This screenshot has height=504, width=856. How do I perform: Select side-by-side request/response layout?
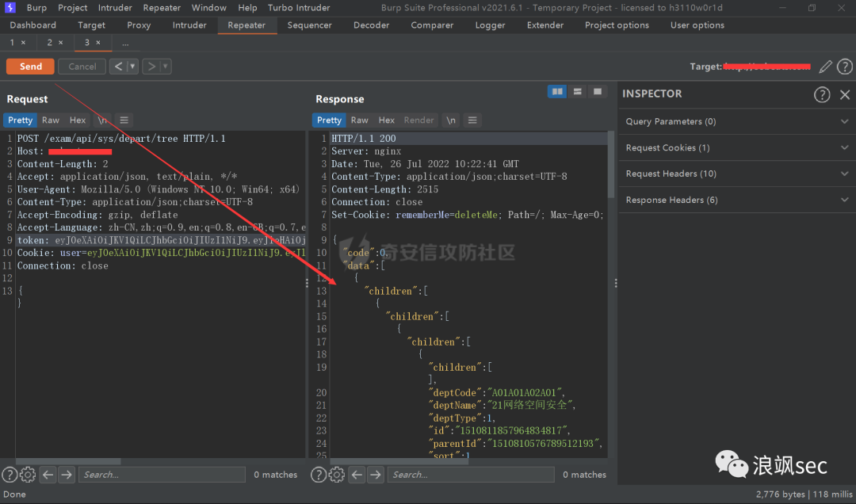pos(557,92)
